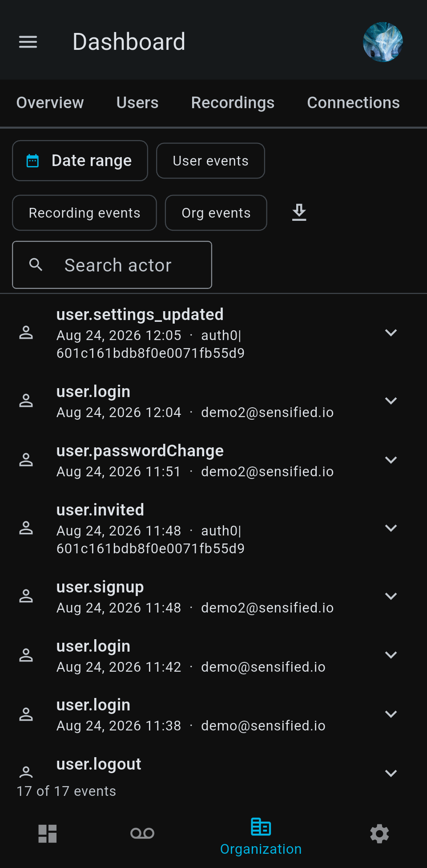Switch to the Recordings tab
This screenshot has height=868, width=427.
(233, 103)
